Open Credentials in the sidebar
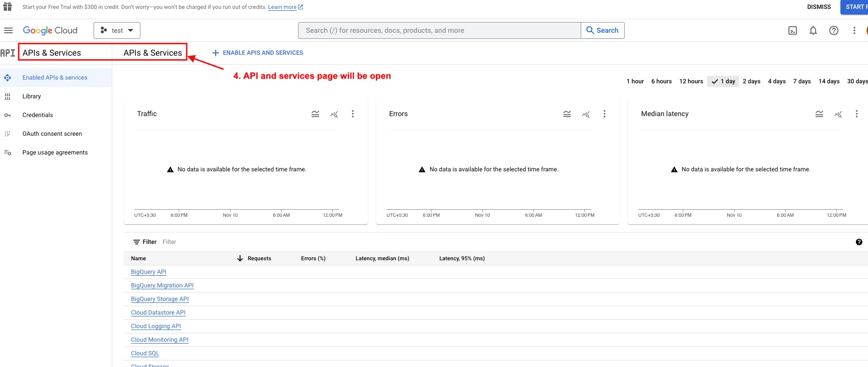 point(37,115)
